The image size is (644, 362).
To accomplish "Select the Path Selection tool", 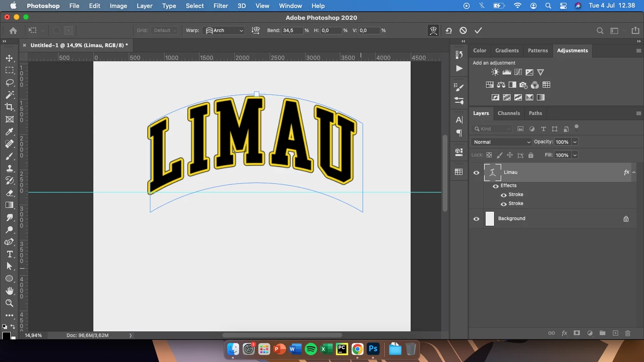I will [9, 266].
